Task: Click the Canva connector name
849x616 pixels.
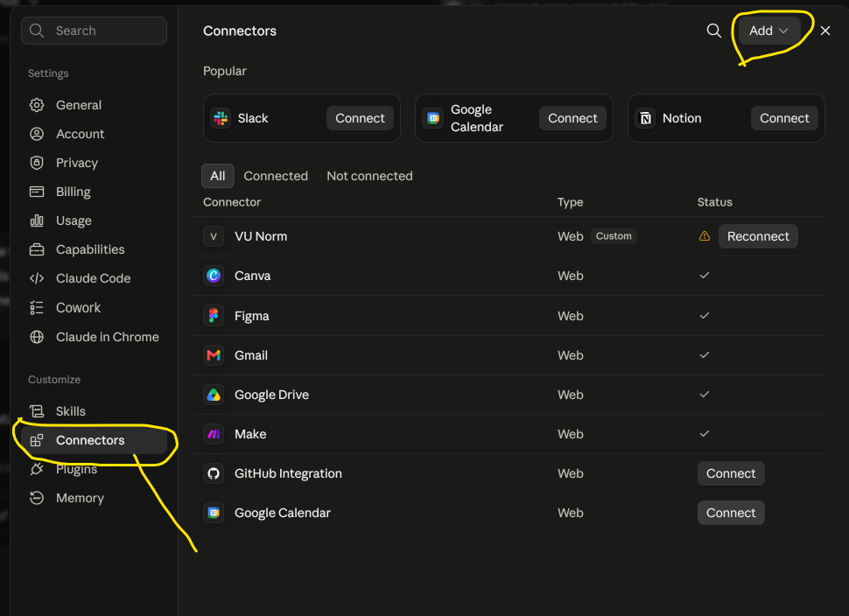Action: [252, 276]
